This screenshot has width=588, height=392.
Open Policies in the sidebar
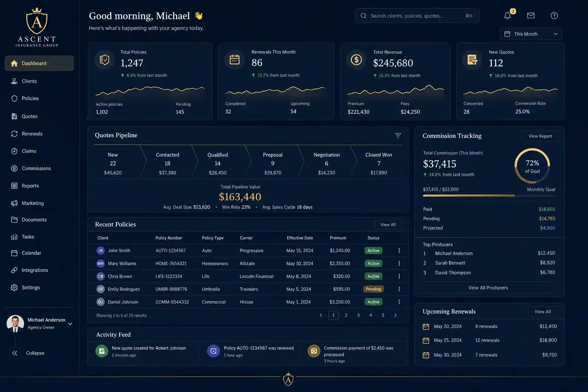click(39, 98)
